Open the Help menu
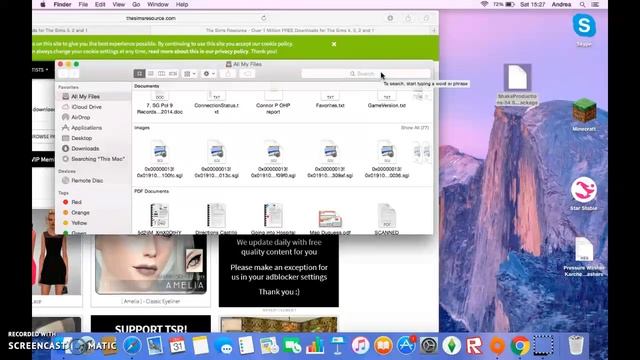Viewport: 640px width, 360px height. (x=182, y=4)
